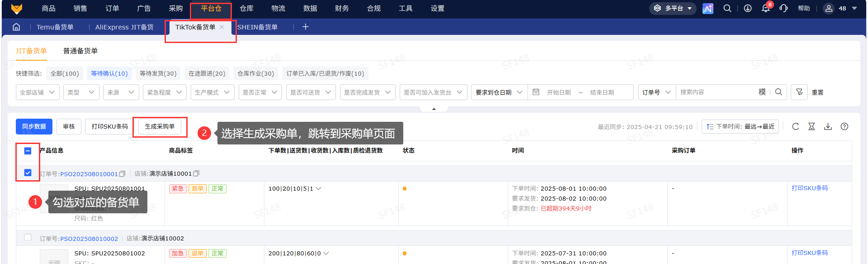Screen dimensions: 868x264
Task: Check order PSO202508010002 checkbox
Action: (28, 238)
